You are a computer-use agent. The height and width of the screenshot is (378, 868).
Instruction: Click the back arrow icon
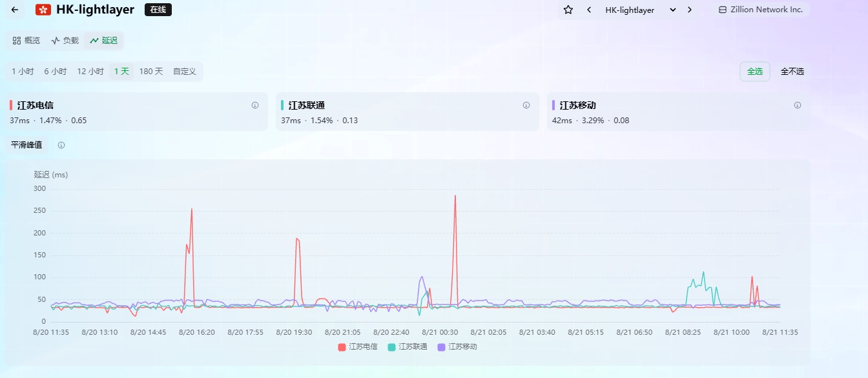[x=14, y=10]
